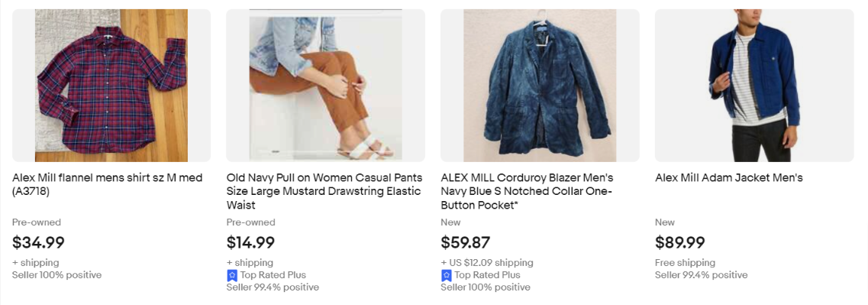This screenshot has width=868, height=305.
Task: Click the $89.99 price
Action: coord(679,243)
